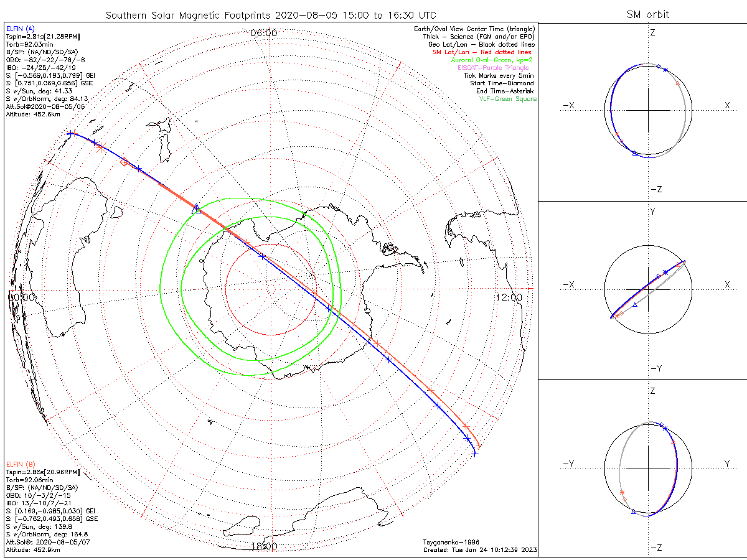The image size is (747, 560).
Task: Click 'S w/Sun, deg: 139.8' text
Action: pyautogui.click(x=38, y=526)
